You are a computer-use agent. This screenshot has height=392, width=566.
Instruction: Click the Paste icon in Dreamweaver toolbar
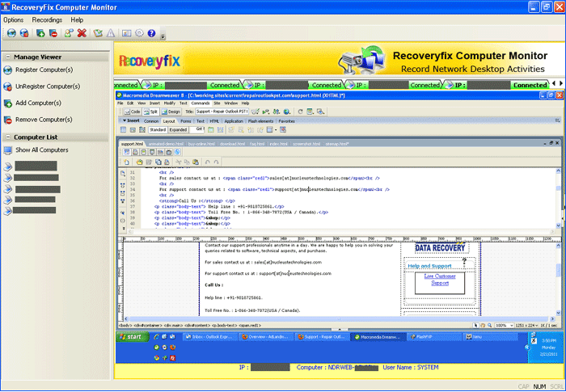pos(196,162)
